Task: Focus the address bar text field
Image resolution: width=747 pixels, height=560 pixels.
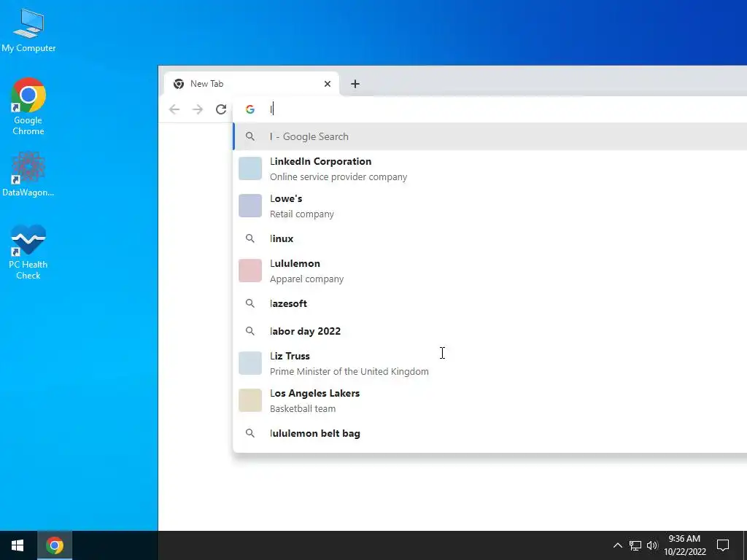Action: [x=505, y=109]
